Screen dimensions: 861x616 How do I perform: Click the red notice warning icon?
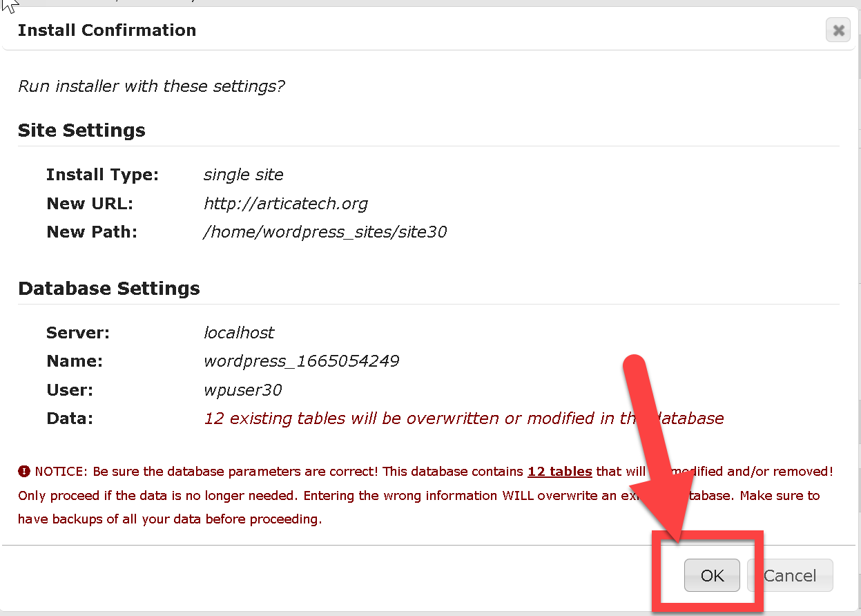24,472
